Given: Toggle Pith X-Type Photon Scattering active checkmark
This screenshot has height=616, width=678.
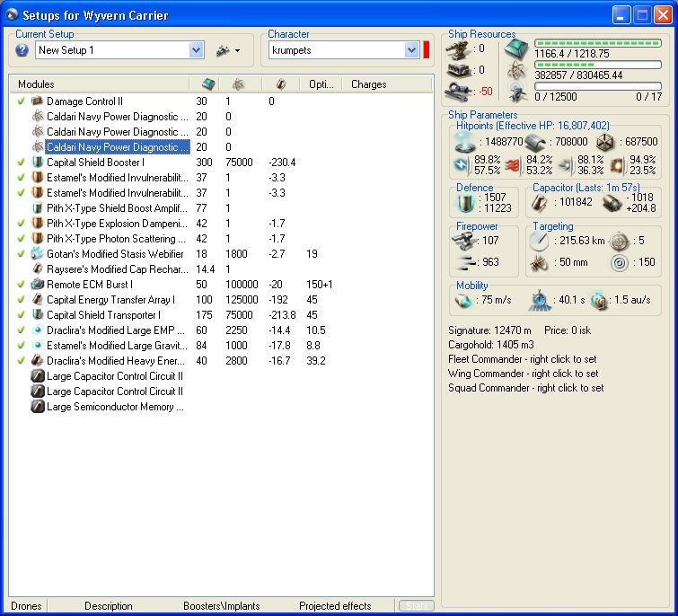Looking at the screenshot, I should coord(21,239).
